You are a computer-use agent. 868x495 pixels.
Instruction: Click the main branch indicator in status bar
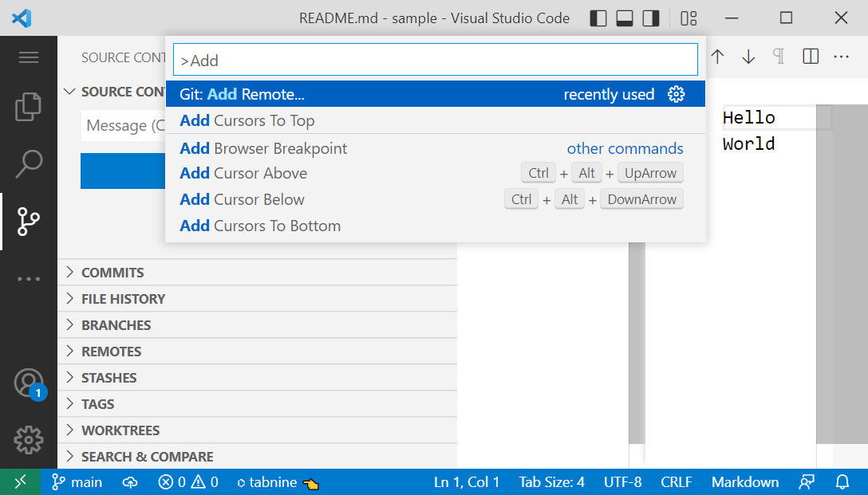(x=77, y=481)
